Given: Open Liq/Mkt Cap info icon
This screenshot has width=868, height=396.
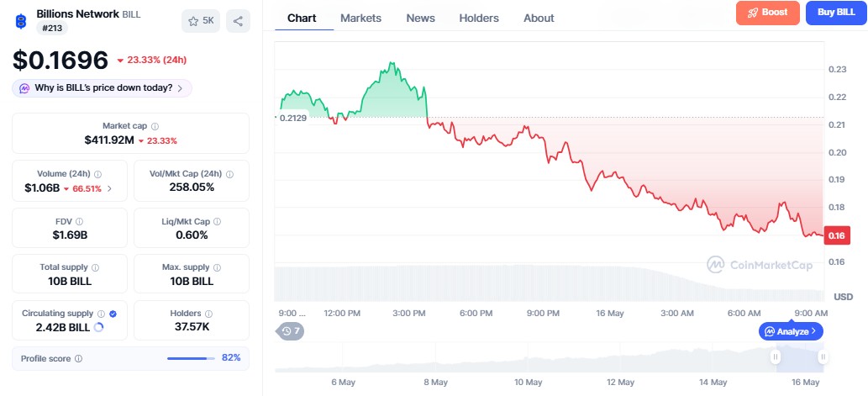Looking at the screenshot, I should pos(217,221).
